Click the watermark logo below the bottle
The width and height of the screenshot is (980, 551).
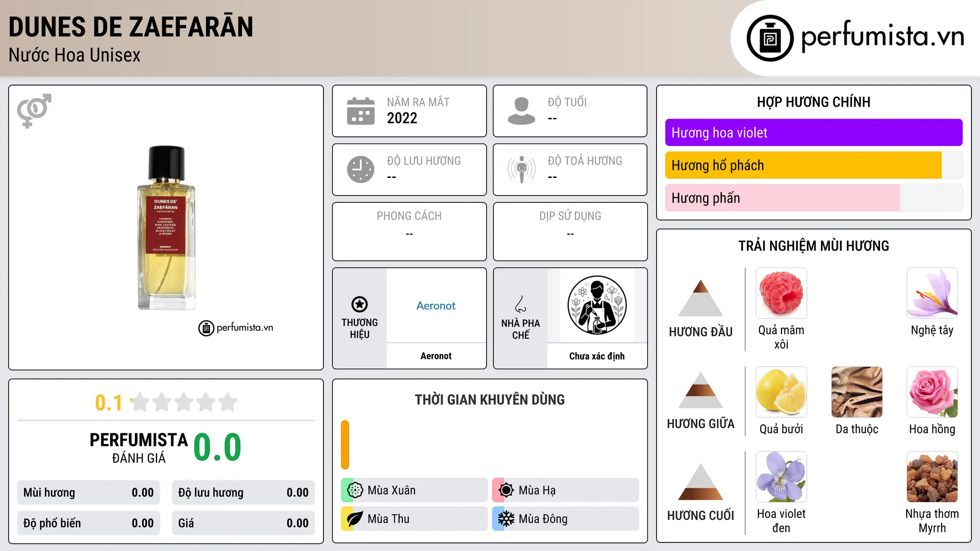[x=236, y=328]
